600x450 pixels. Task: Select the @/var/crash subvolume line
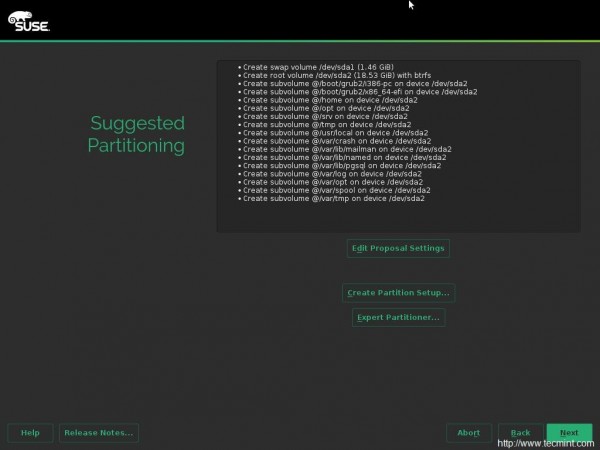coord(337,141)
